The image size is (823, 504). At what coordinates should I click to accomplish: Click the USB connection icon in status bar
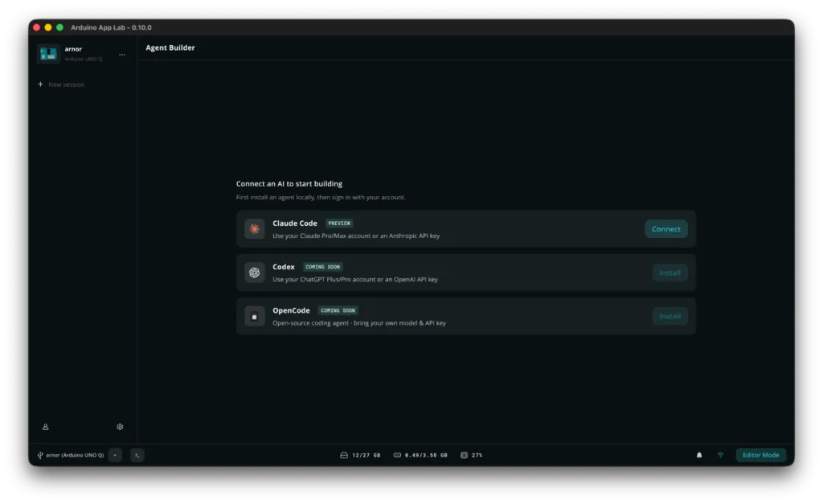(40, 455)
